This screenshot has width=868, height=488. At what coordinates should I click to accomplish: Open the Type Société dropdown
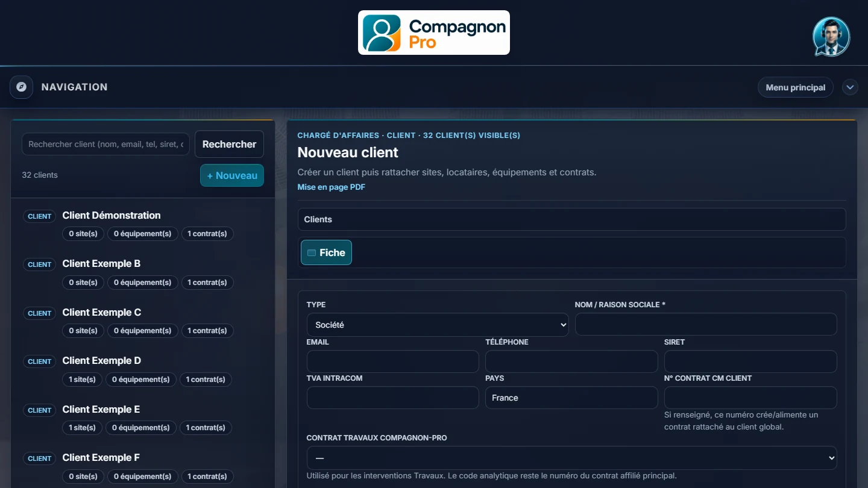coord(438,325)
